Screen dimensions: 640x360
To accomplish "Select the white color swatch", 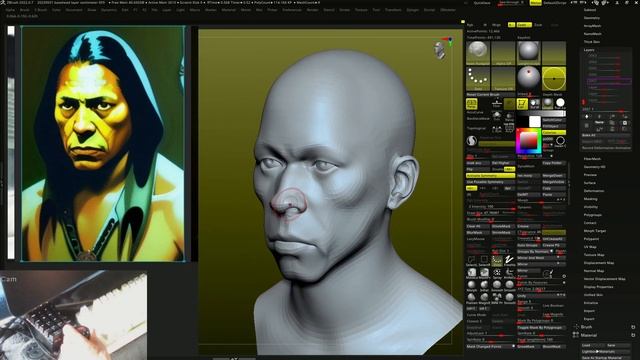I will coord(535,121).
